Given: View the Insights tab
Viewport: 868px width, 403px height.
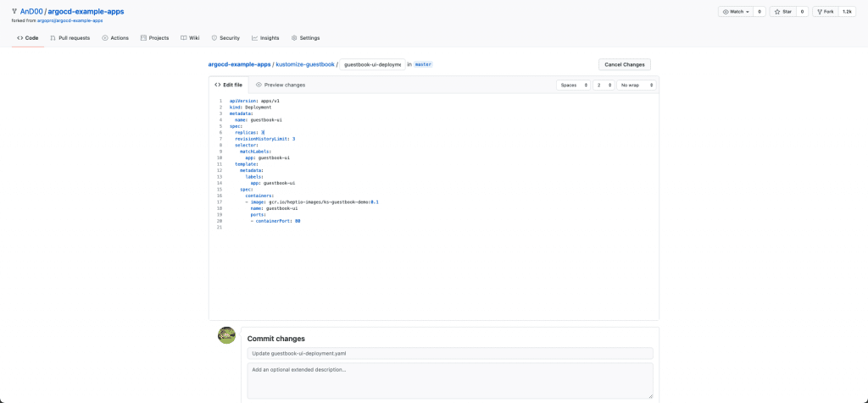Looking at the screenshot, I should 265,38.
